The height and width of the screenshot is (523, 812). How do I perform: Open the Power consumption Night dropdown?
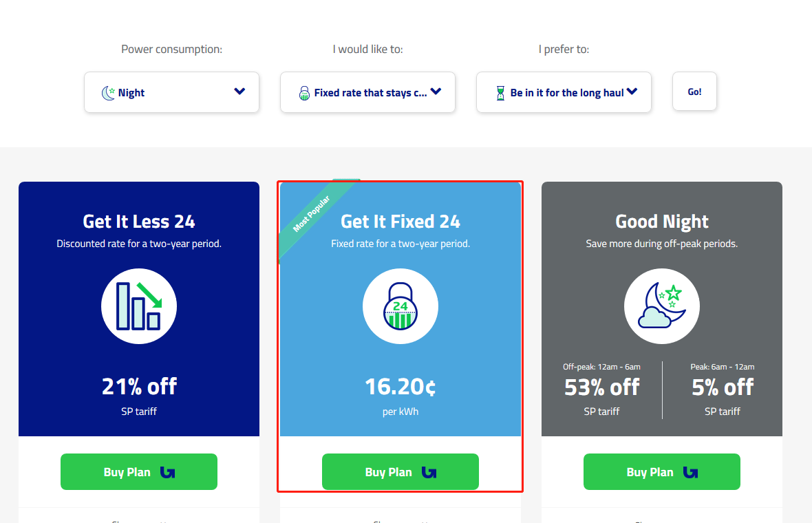[x=171, y=92]
